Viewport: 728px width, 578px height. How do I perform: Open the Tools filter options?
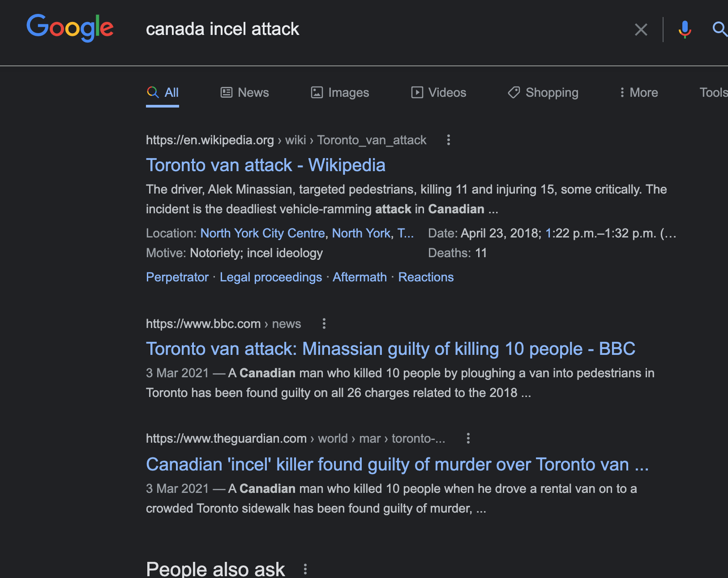click(x=714, y=92)
